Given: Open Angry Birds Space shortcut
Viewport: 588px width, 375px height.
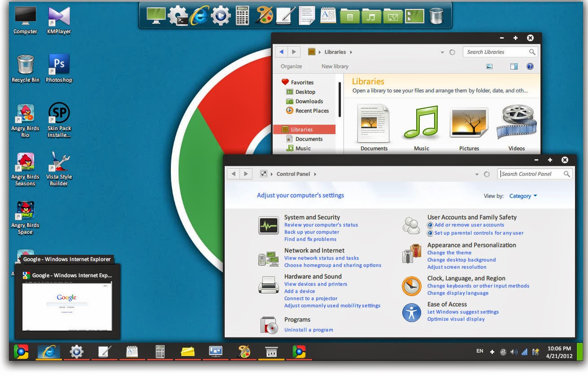Looking at the screenshot, I should [25, 211].
